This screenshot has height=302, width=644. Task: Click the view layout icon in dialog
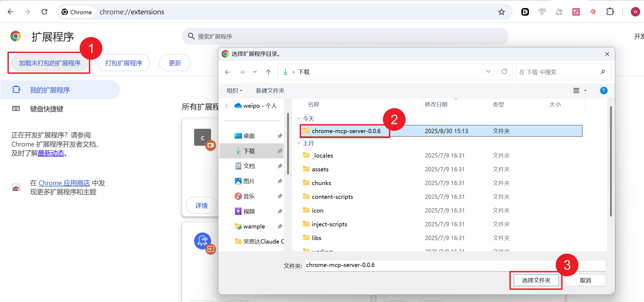pyautogui.click(x=576, y=91)
